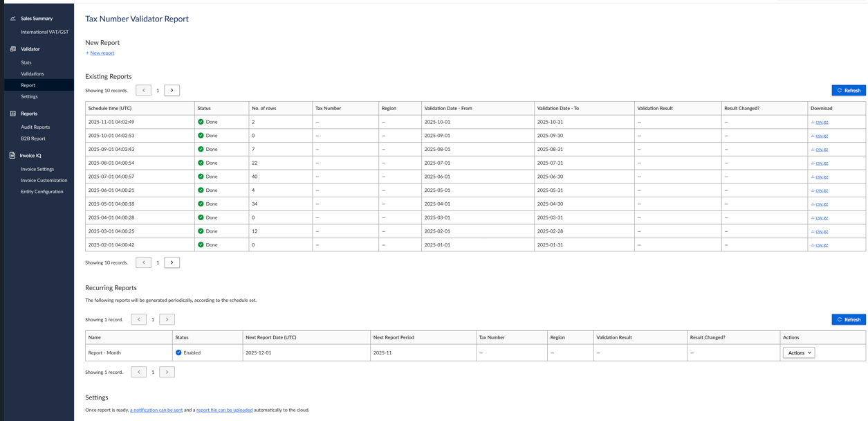868x421 pixels.
Task: Click the 2025-12-01 next report date cell
Action: (306, 352)
